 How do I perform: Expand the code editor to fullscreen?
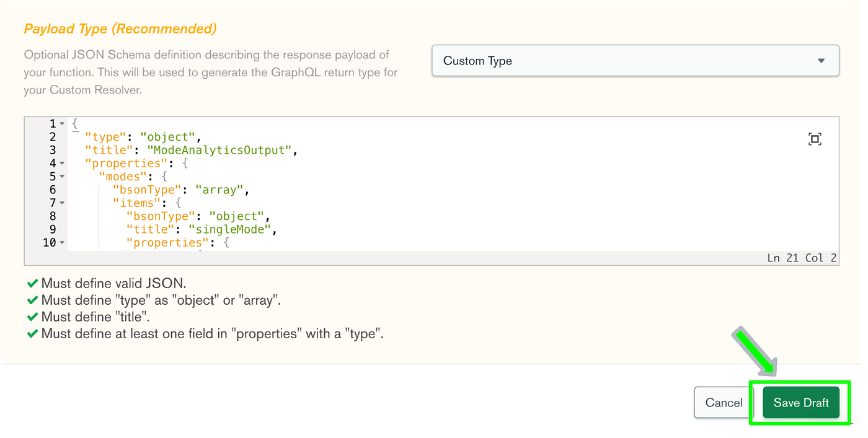815,139
